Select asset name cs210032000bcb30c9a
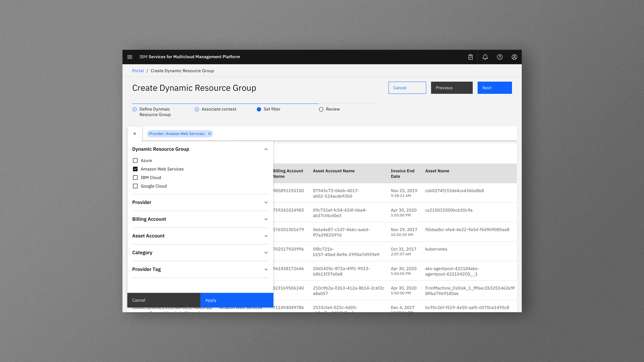644x362 pixels. (x=449, y=210)
